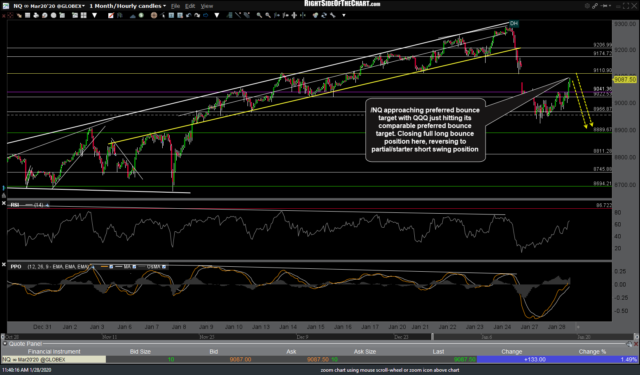Click the Last column header
Screen dimensions: 640x375
(438, 351)
